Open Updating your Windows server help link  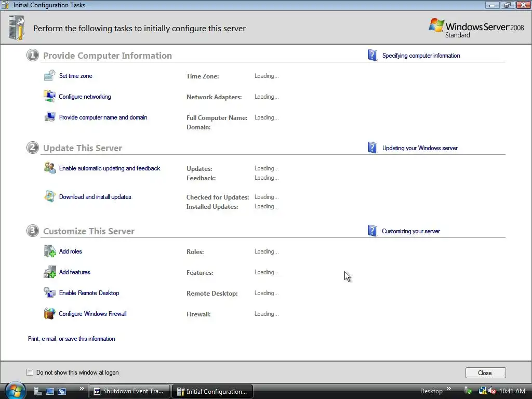click(x=420, y=148)
